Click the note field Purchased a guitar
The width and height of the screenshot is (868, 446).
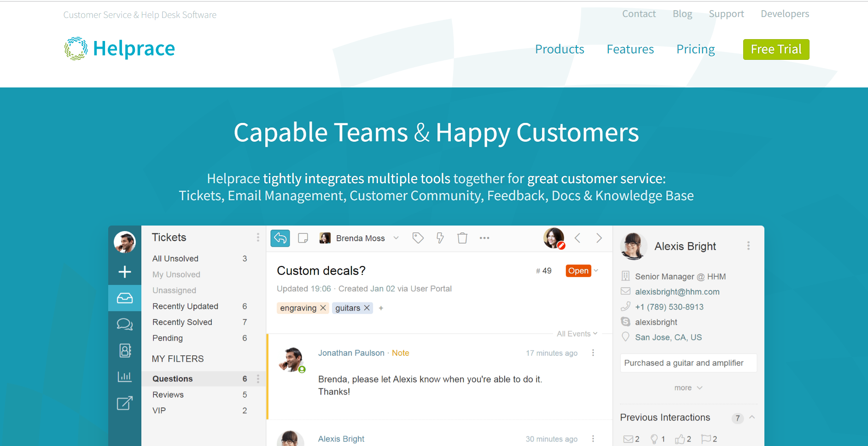(x=688, y=363)
